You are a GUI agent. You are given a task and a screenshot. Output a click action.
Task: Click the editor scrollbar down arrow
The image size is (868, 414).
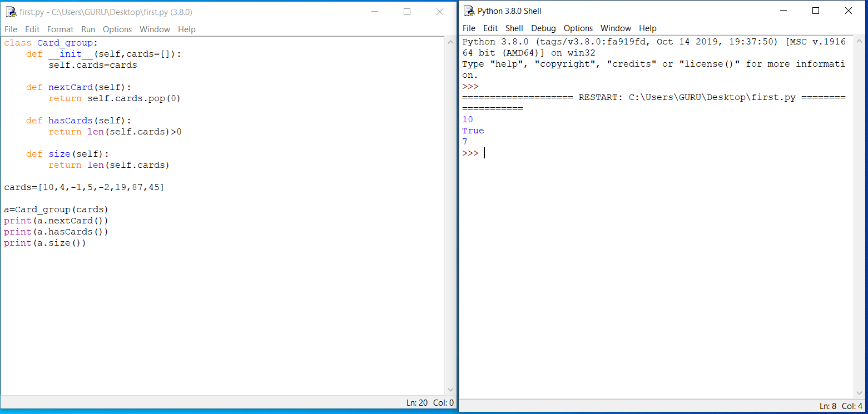pos(450,390)
